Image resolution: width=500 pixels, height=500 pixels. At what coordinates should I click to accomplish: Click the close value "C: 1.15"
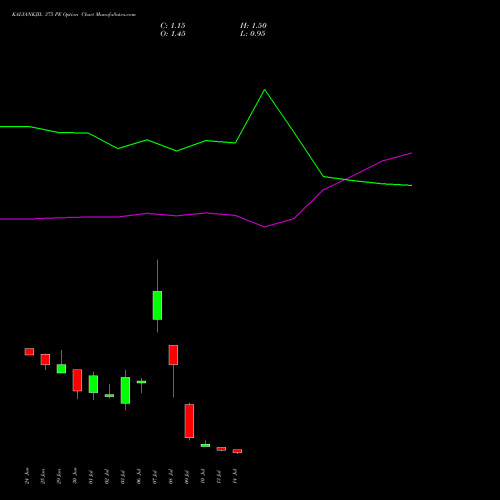[173, 26]
